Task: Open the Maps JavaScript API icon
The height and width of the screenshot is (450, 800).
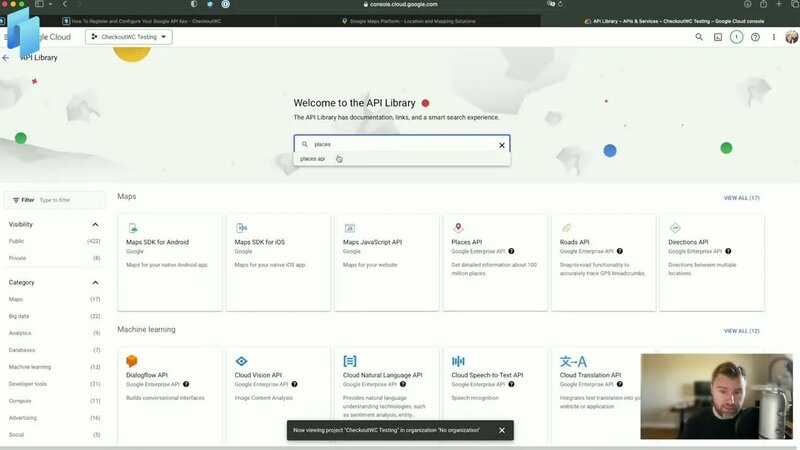Action: click(x=349, y=228)
